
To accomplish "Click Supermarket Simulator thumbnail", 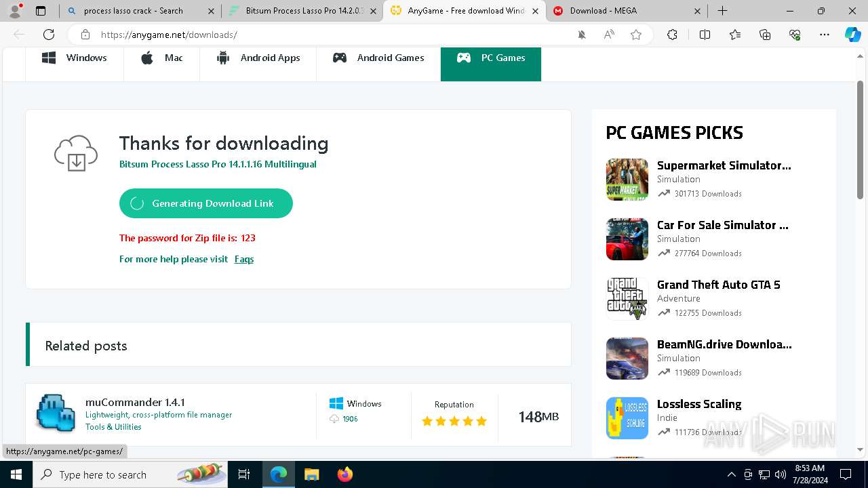I will click(x=627, y=180).
